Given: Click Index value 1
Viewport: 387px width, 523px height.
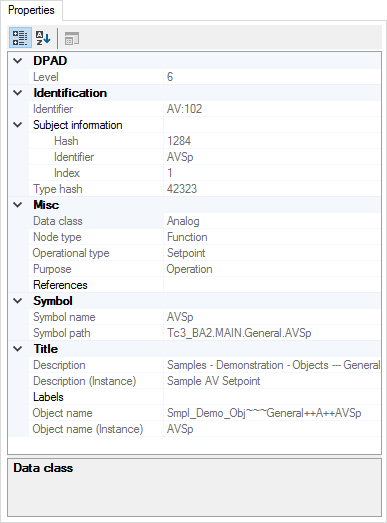Looking at the screenshot, I should [x=170, y=173].
